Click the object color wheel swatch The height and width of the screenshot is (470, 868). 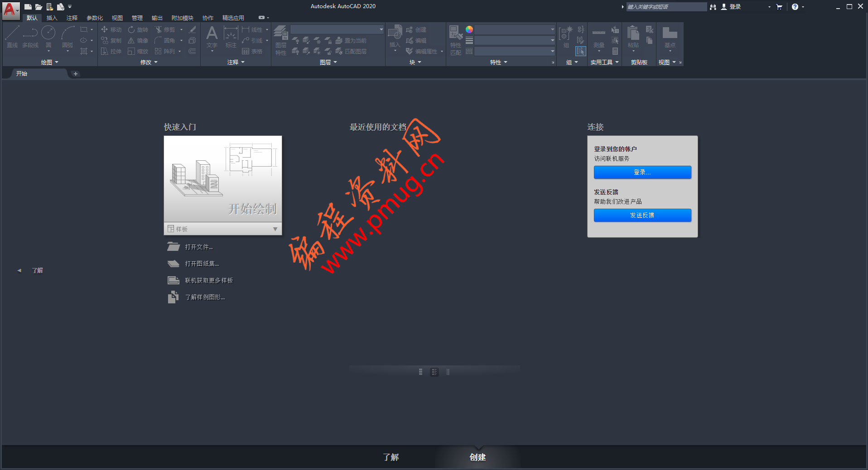pos(469,29)
